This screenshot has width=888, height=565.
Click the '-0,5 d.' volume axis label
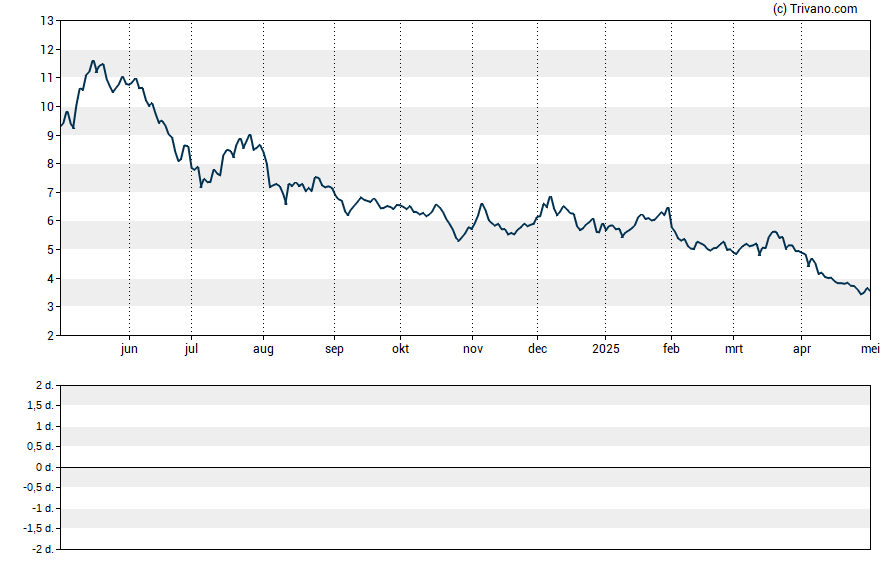(39, 487)
